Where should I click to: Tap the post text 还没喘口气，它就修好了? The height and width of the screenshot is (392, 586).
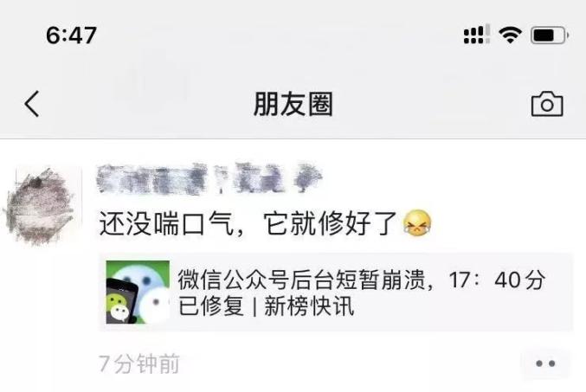tap(248, 223)
